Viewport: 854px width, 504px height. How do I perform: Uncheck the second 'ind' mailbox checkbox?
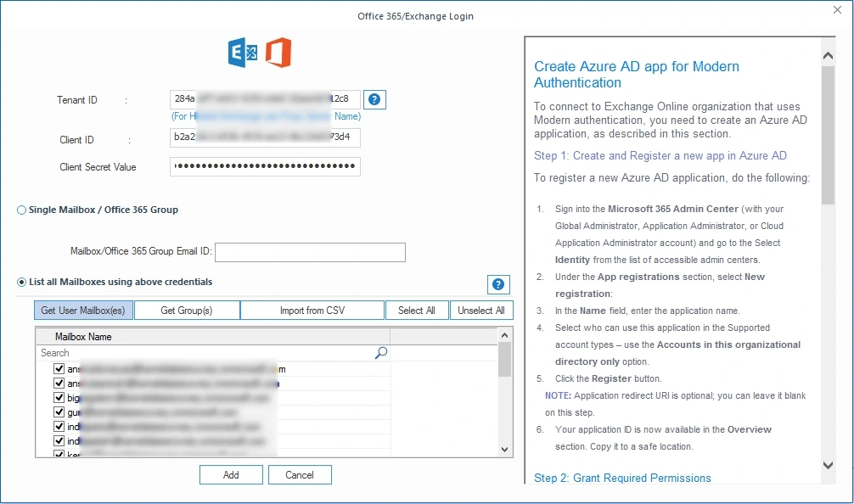click(59, 440)
